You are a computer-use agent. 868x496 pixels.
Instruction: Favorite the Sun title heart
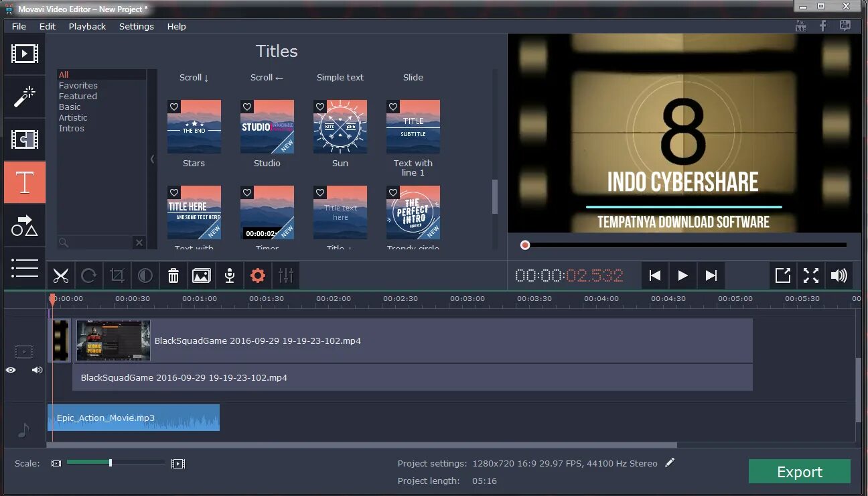pyautogui.click(x=320, y=107)
